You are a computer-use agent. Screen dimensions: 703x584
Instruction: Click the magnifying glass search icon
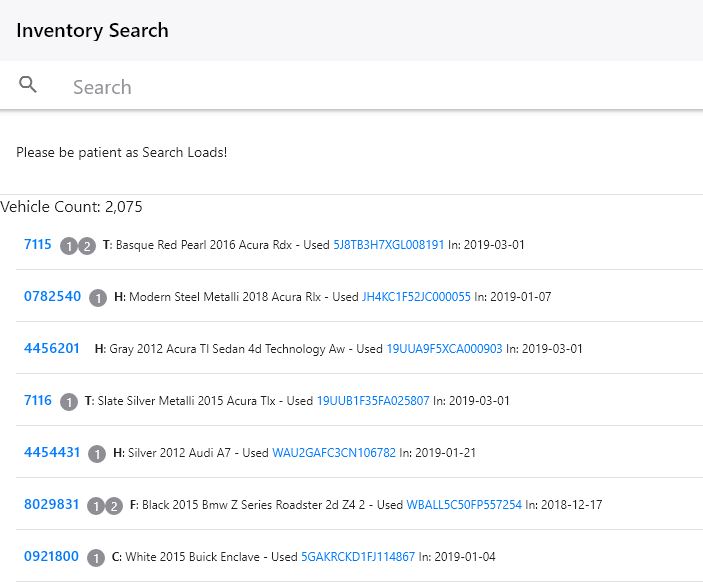[28, 84]
